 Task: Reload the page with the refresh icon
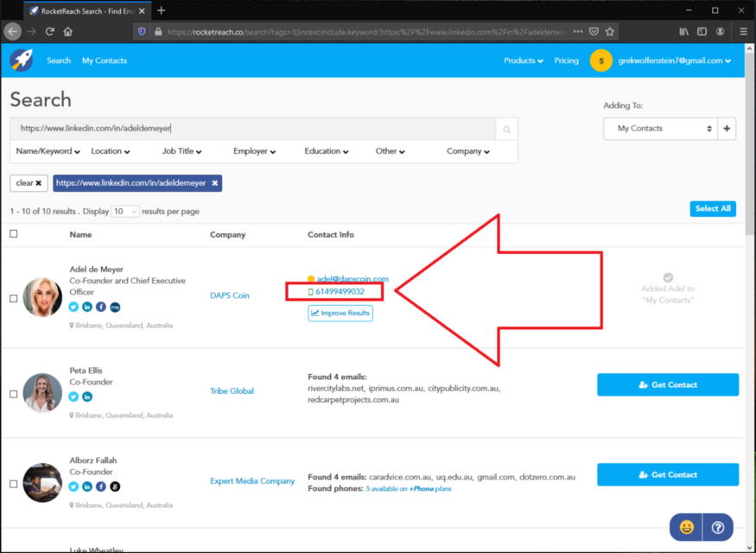click(x=49, y=31)
